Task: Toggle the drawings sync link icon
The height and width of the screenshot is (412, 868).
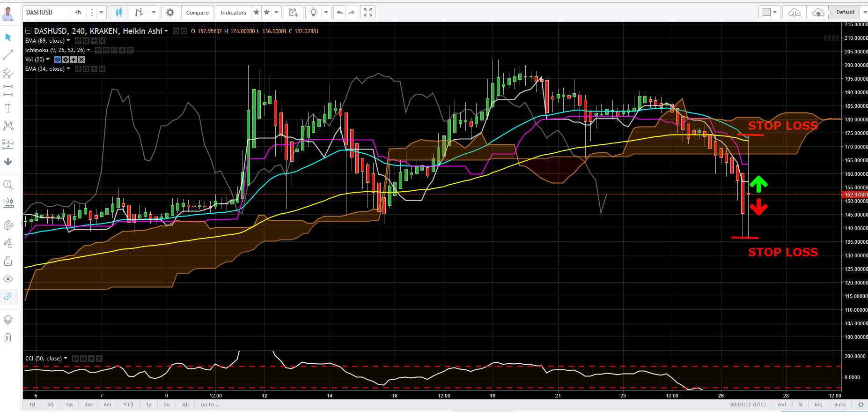Action: pos(8,297)
